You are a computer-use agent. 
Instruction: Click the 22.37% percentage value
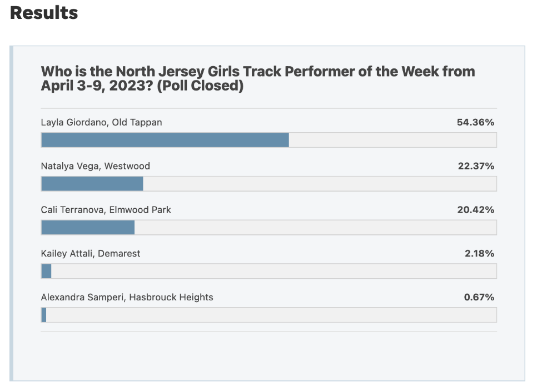(476, 166)
